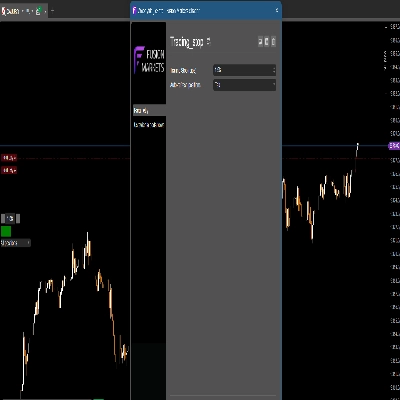
Task: Click the upper red order label on chart
Action: (x=9, y=158)
